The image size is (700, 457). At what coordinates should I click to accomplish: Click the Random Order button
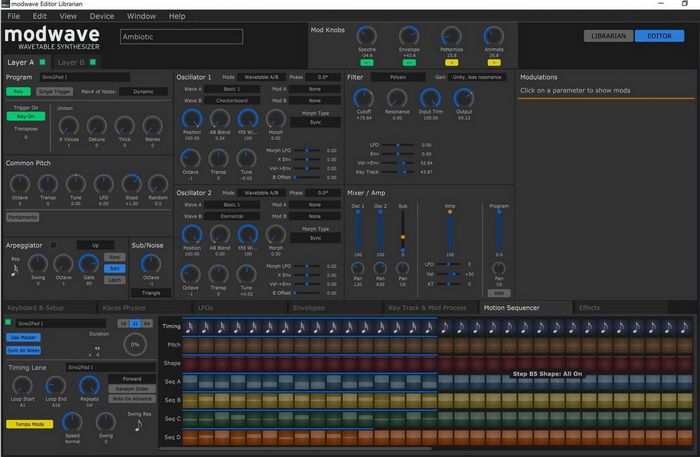(132, 389)
